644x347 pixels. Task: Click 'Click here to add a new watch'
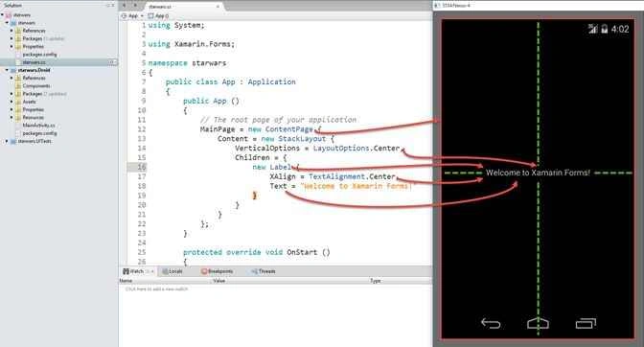pos(156,289)
